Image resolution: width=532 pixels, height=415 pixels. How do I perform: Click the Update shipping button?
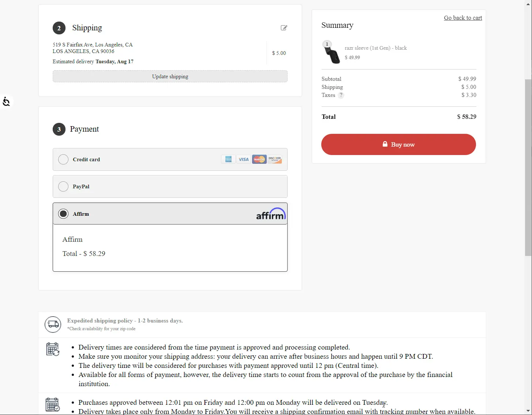170,76
